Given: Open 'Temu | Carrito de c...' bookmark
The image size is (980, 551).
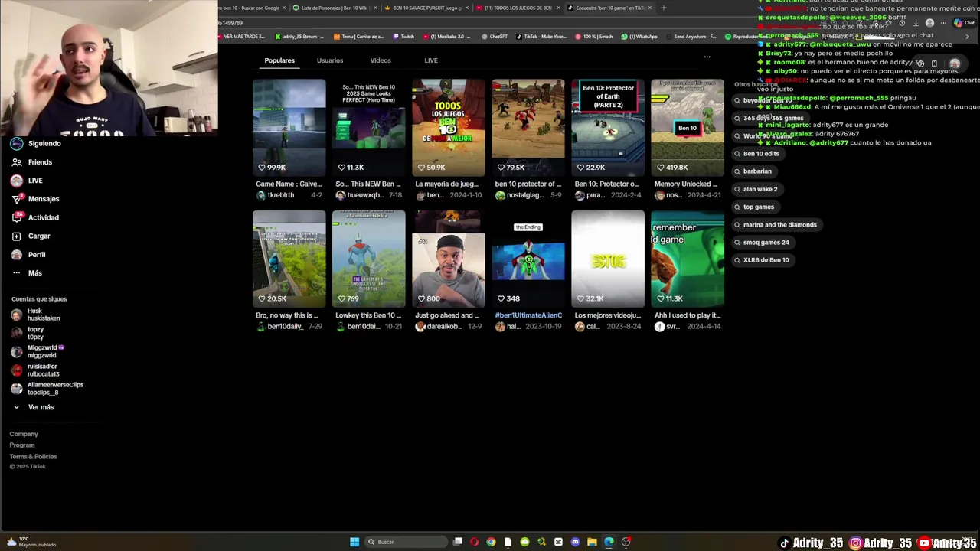Looking at the screenshot, I should click(x=359, y=37).
